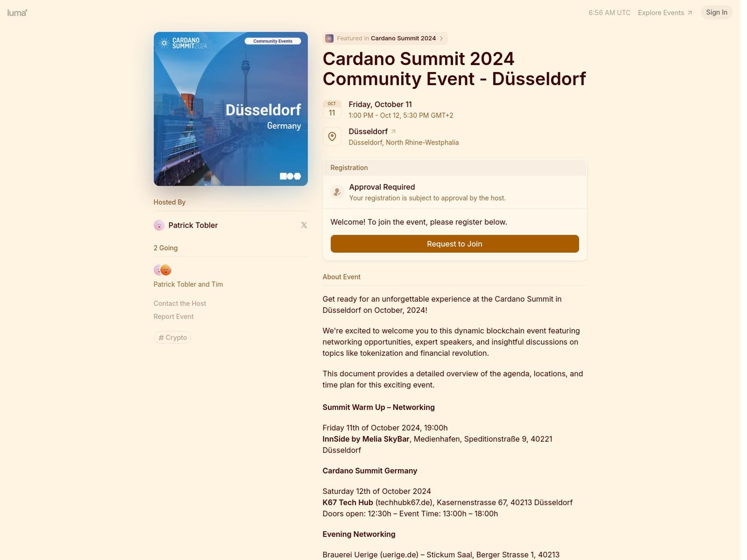The image size is (747, 560).
Task: Click the Cardano Summit 2024 featured badge icon
Action: tap(329, 38)
